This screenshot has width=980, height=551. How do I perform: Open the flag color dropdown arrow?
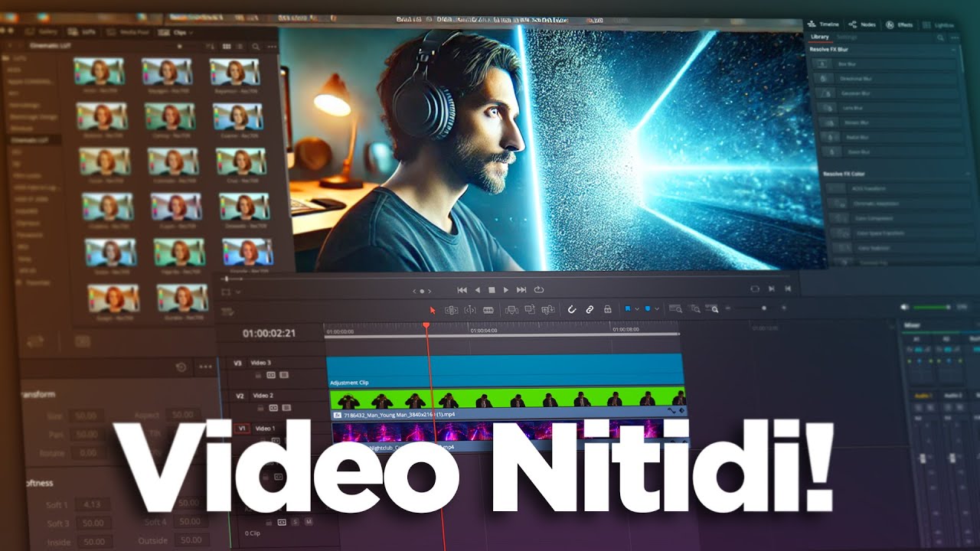click(x=637, y=309)
